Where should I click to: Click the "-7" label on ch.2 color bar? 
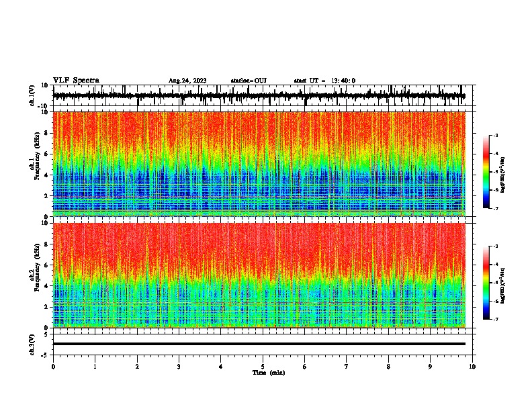click(x=496, y=319)
